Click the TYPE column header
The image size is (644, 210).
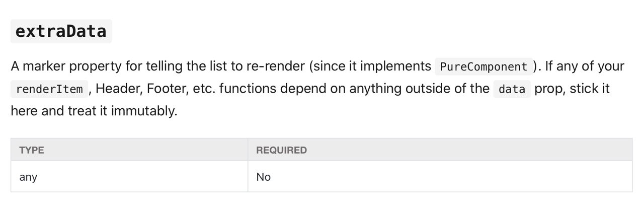[x=32, y=150]
